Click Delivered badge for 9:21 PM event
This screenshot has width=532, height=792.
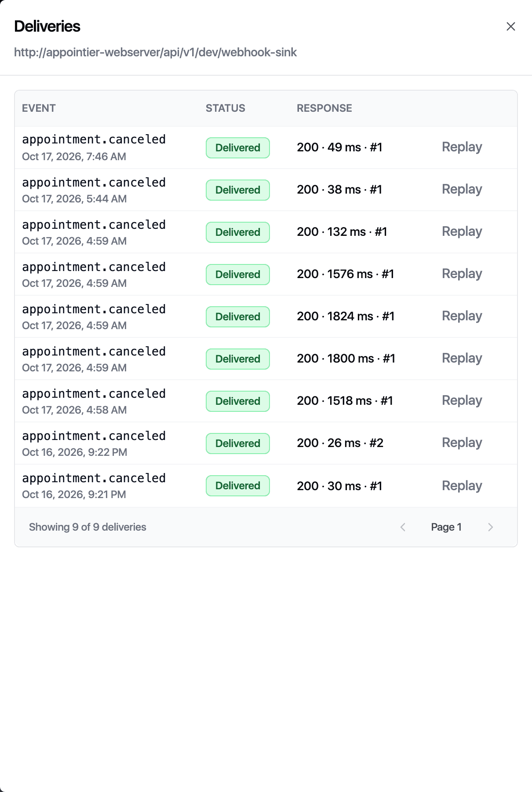pyautogui.click(x=238, y=486)
